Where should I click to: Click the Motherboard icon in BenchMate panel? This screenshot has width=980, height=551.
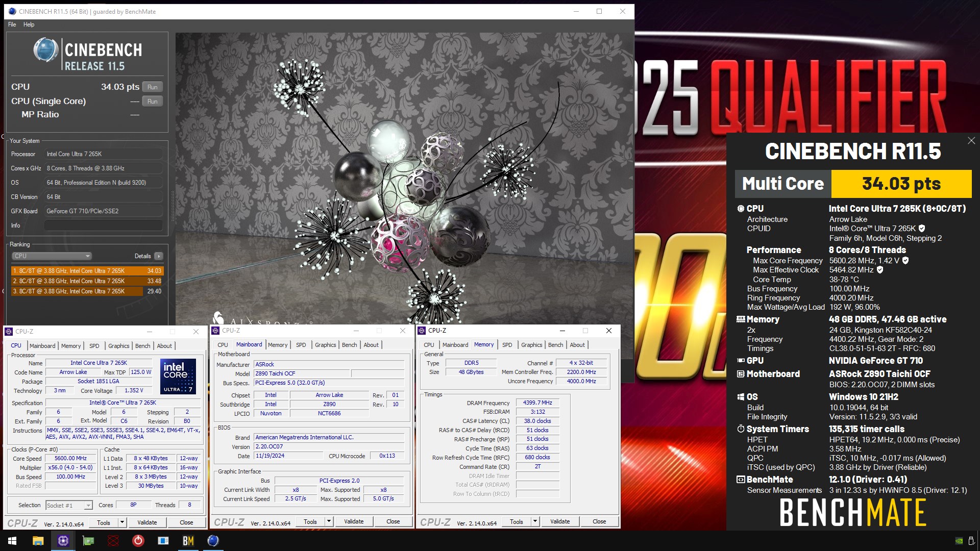[741, 374]
